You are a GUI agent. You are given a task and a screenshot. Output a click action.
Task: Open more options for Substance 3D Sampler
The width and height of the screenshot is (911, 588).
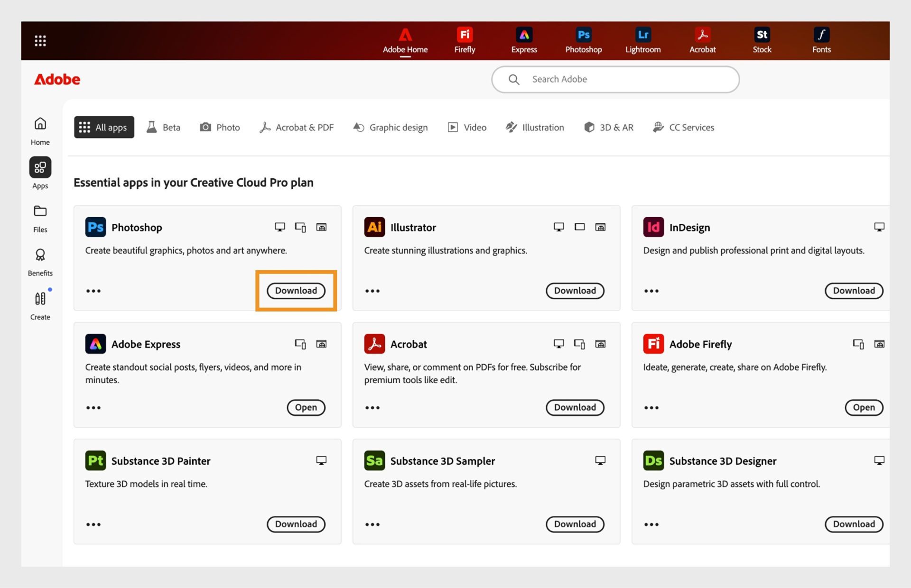[x=372, y=524]
